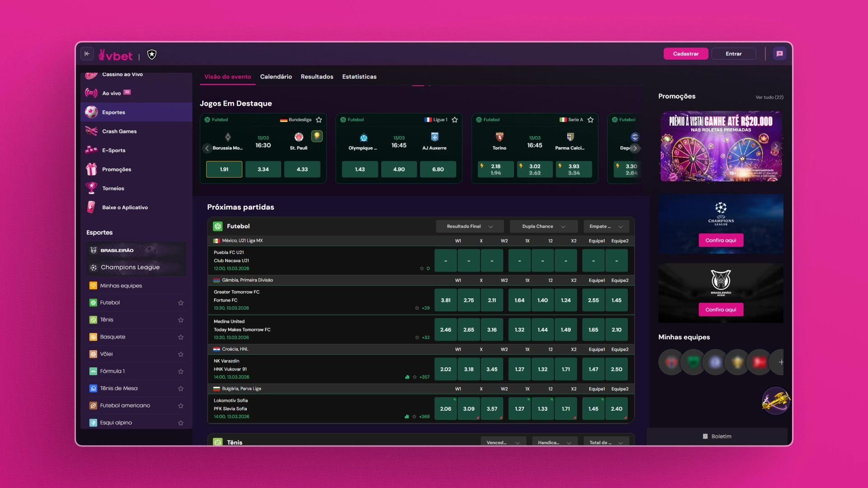Select odds 1.91 for Borussia Mönchengladbach
868x488 pixels.
tap(224, 169)
